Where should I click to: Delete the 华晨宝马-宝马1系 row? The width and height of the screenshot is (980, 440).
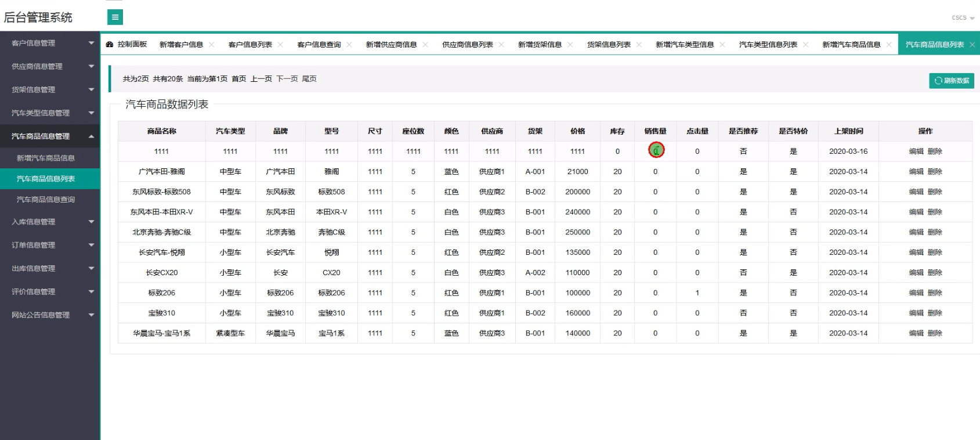pos(935,333)
